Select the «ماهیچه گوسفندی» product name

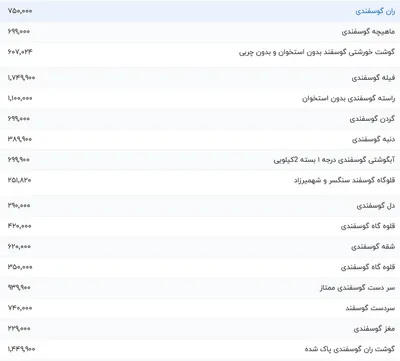click(368, 32)
